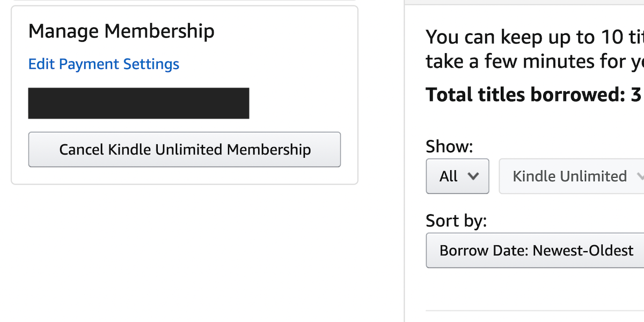Click the "Sort by:" label
Viewport: 644px width, 322px height.
(x=456, y=221)
